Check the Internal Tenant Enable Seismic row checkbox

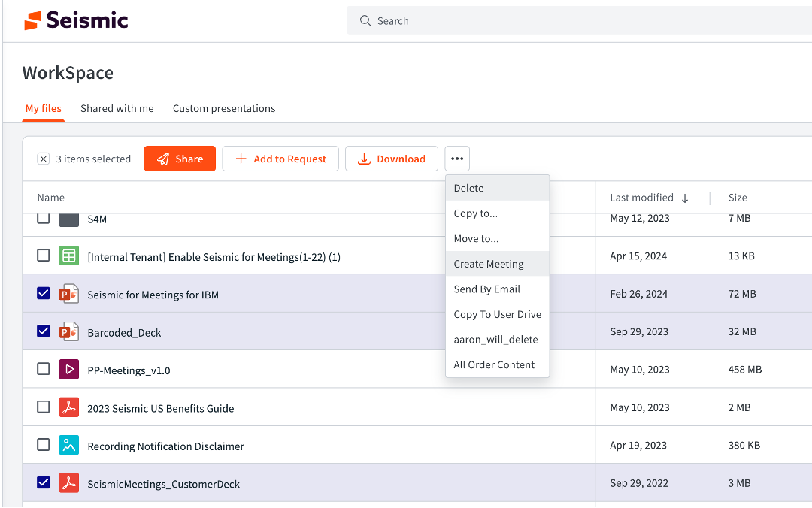click(x=44, y=256)
